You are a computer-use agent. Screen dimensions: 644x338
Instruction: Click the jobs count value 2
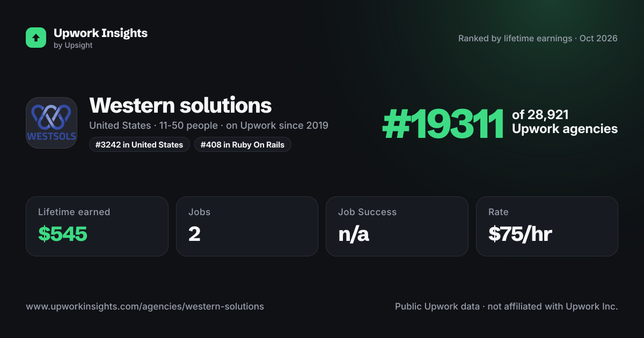pos(194,234)
